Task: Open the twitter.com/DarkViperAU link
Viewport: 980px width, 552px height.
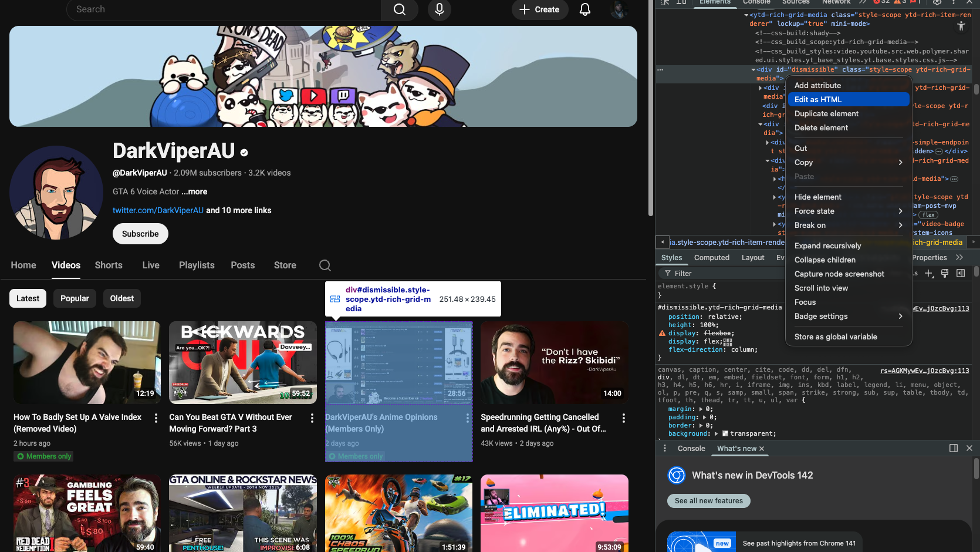Action: pyautogui.click(x=158, y=210)
